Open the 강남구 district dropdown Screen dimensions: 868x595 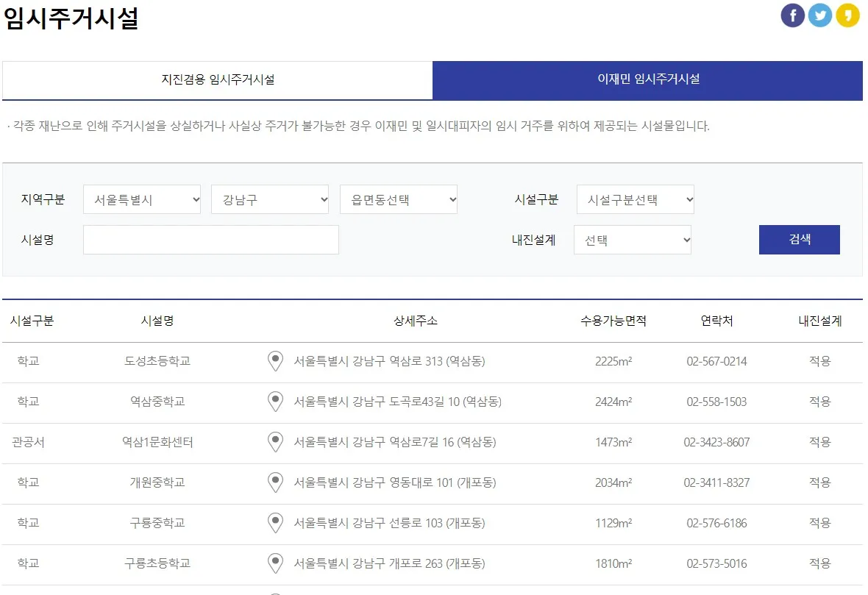pyautogui.click(x=270, y=199)
